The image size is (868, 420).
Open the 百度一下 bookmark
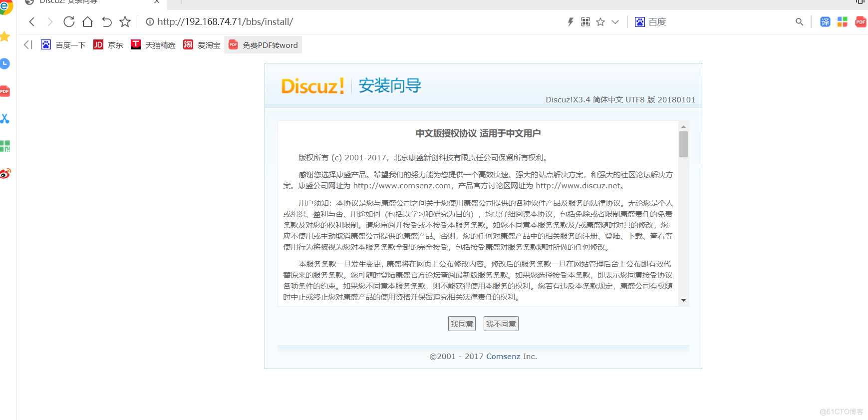point(63,45)
